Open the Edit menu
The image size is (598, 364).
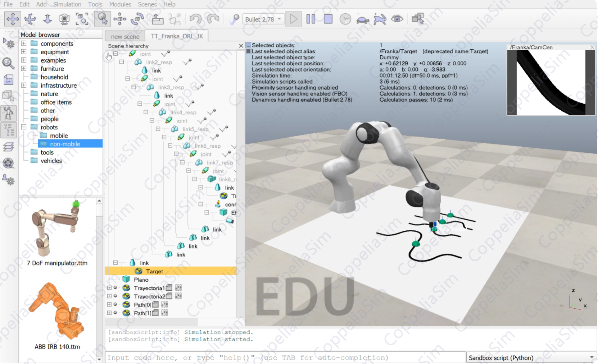[24, 4]
